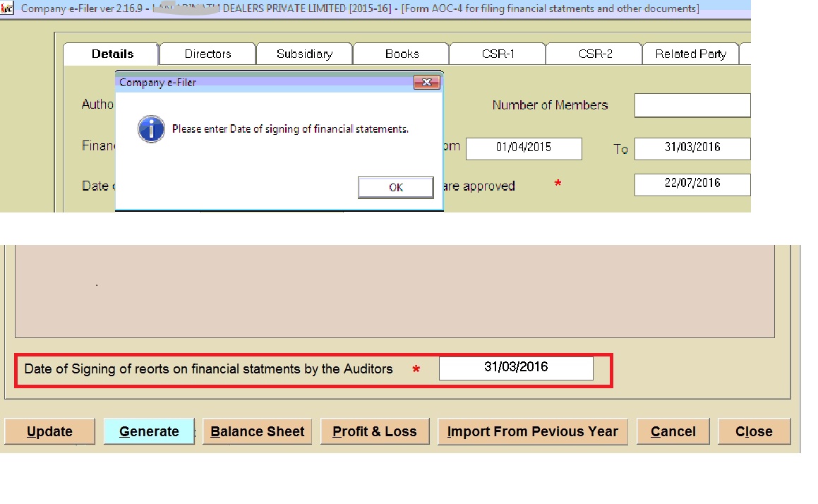
Task: Close the Company e-Filer message dialog
Action: point(426,83)
